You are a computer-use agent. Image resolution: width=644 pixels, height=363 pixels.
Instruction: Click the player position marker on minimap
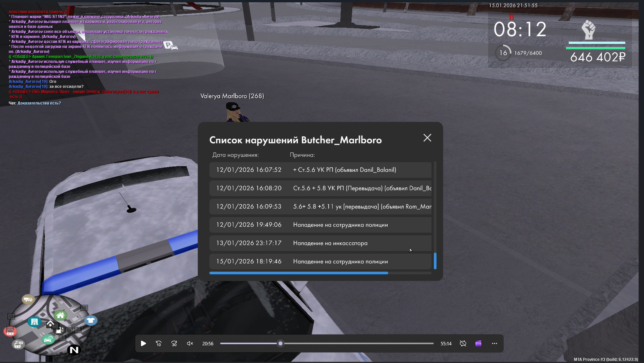[x=50, y=325]
